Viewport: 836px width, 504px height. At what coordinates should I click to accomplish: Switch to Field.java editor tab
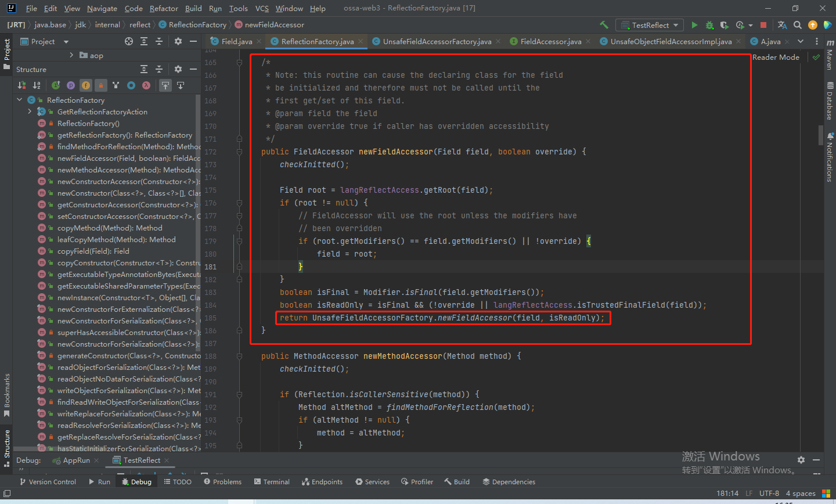[x=236, y=41]
